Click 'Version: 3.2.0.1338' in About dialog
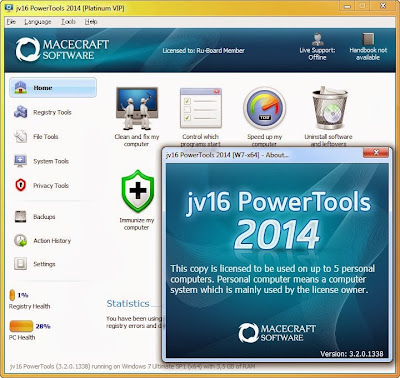Screen dimensions: 400x378 (352, 354)
